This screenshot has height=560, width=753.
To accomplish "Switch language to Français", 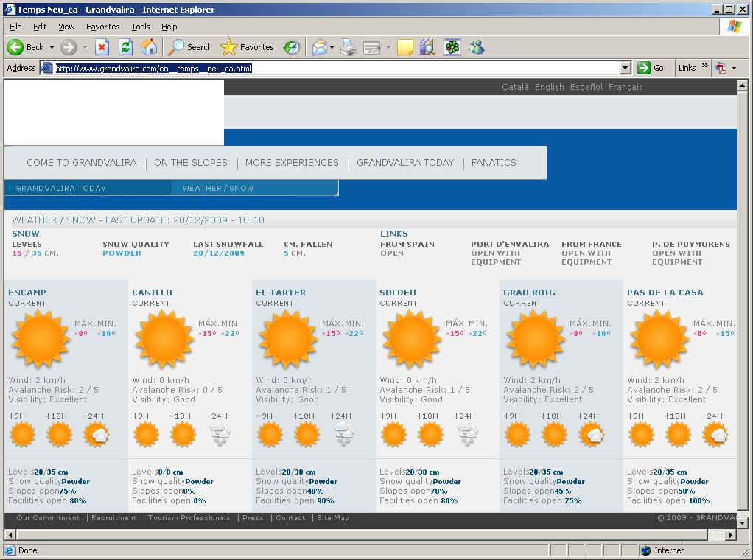I will (x=626, y=87).
